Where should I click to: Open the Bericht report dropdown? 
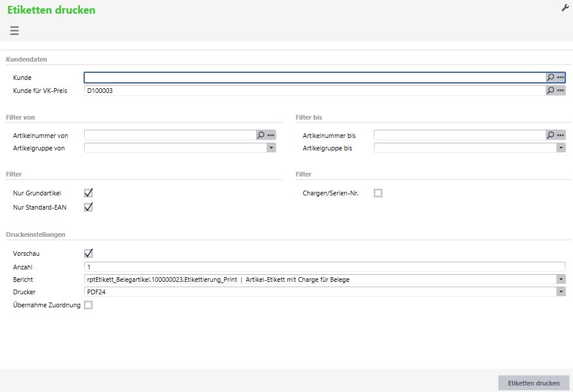click(x=561, y=279)
